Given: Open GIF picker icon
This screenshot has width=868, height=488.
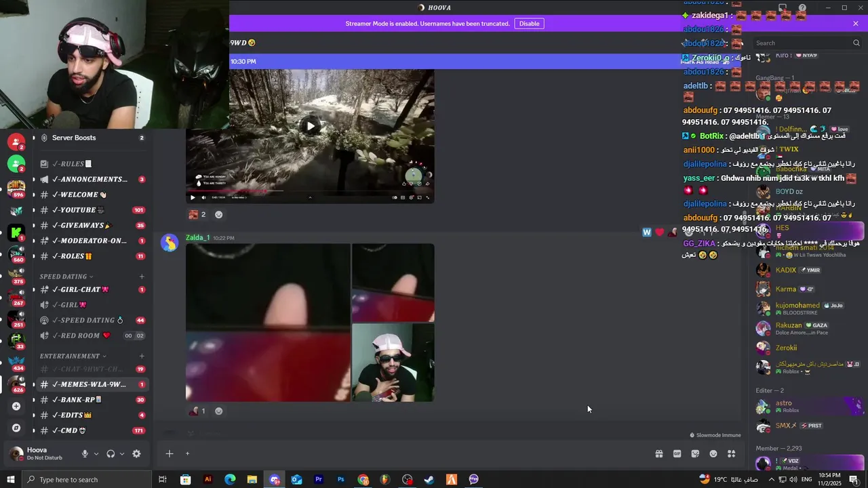Looking at the screenshot, I should [677, 454].
